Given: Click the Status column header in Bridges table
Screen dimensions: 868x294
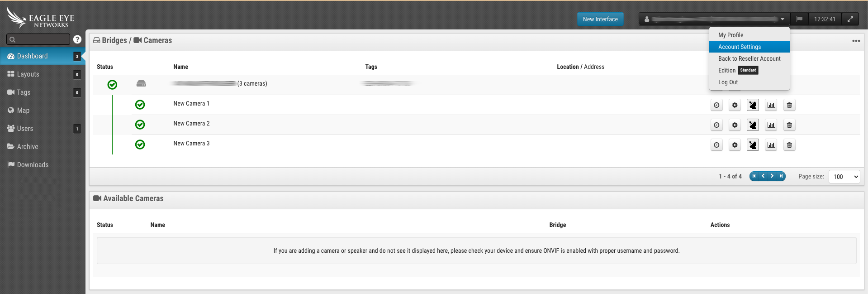Looking at the screenshot, I should (x=105, y=67).
